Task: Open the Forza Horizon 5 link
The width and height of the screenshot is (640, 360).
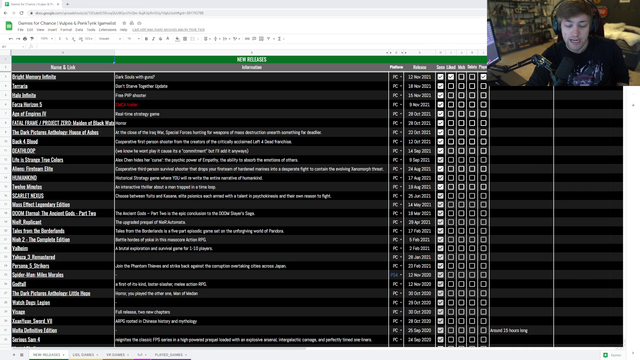Action: tap(27, 104)
